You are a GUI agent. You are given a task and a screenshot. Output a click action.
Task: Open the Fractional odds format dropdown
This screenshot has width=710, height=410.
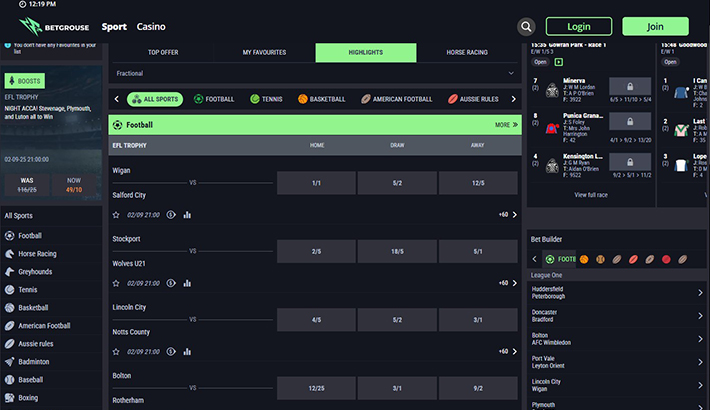click(315, 73)
